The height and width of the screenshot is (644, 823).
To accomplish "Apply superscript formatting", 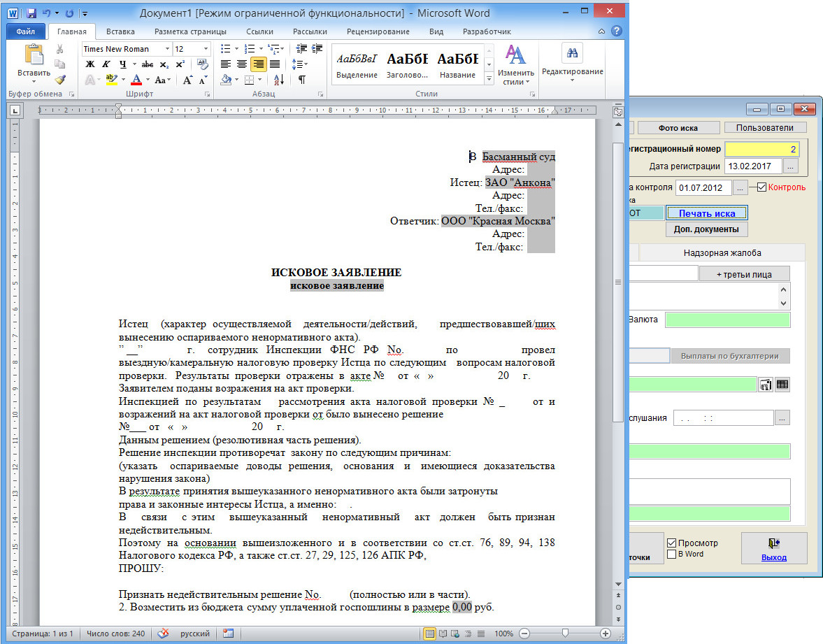I will (x=180, y=64).
